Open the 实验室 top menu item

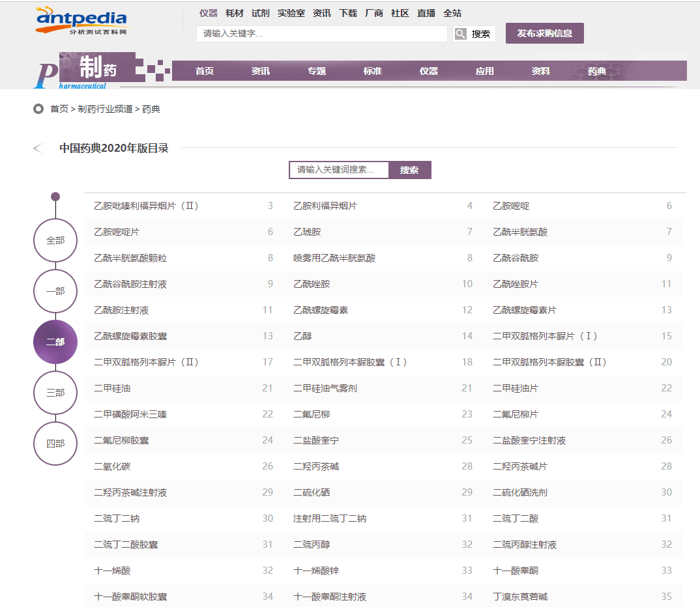[291, 13]
